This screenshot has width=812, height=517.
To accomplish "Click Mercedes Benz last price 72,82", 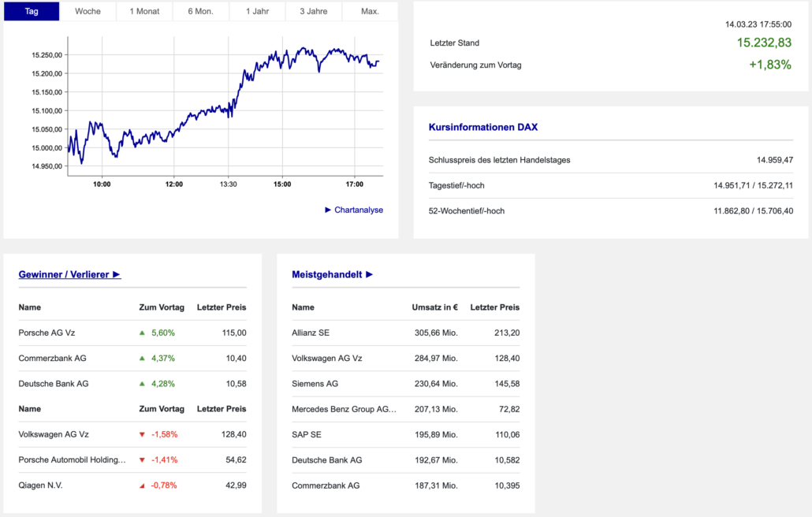I will click(x=509, y=409).
